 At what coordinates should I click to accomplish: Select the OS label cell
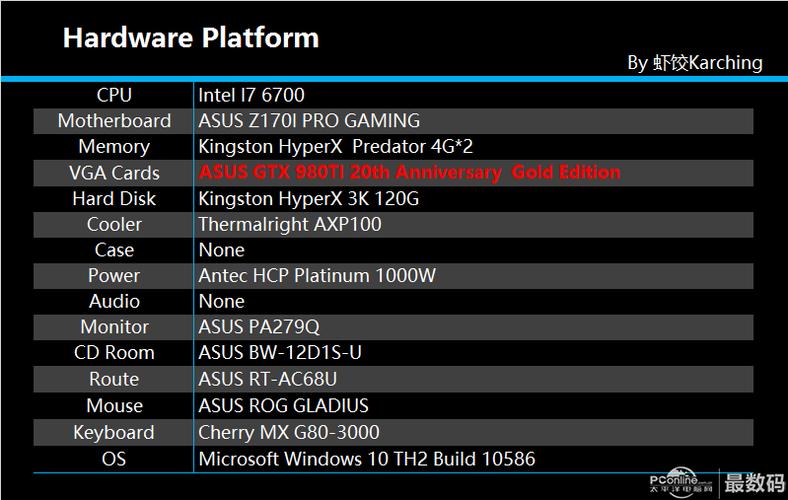click(114, 459)
